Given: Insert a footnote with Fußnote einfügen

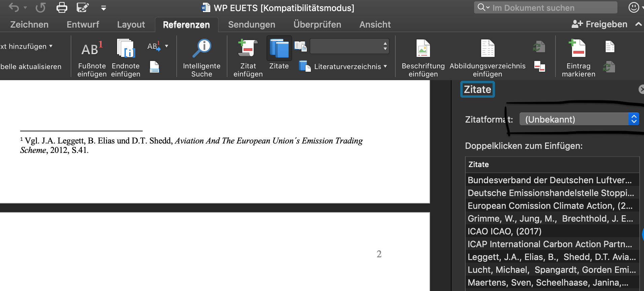Looking at the screenshot, I should 92,58.
